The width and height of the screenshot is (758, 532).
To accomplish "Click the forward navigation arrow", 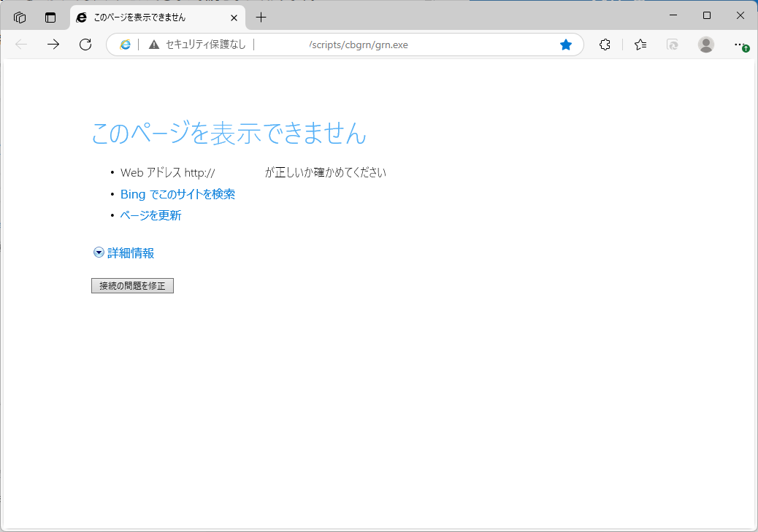I will (53, 45).
